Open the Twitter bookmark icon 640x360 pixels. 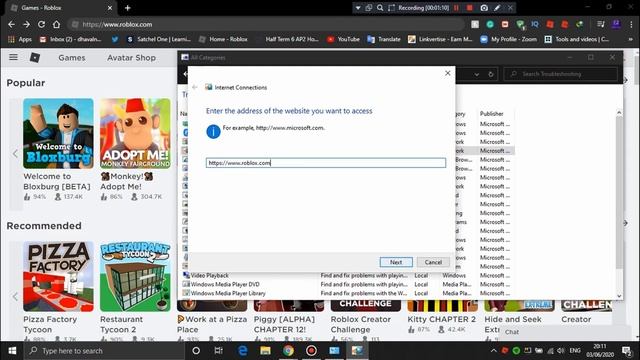tap(115, 39)
